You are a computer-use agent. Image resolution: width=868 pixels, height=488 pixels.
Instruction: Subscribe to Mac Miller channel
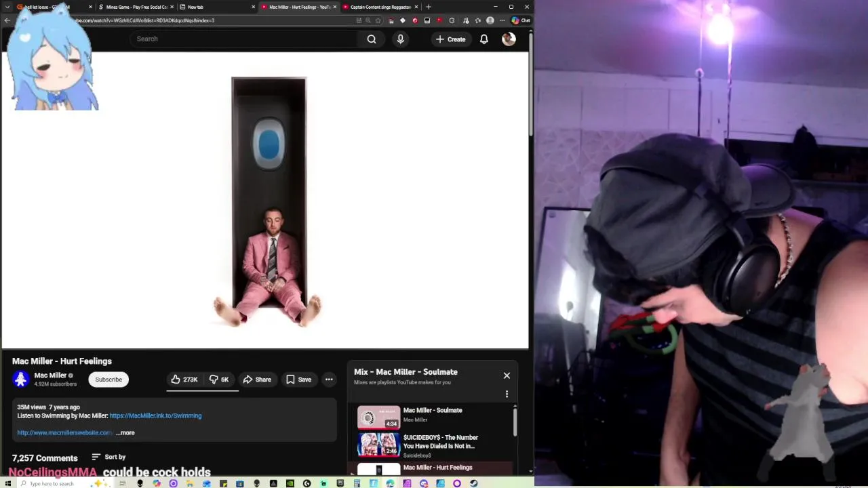(x=108, y=380)
